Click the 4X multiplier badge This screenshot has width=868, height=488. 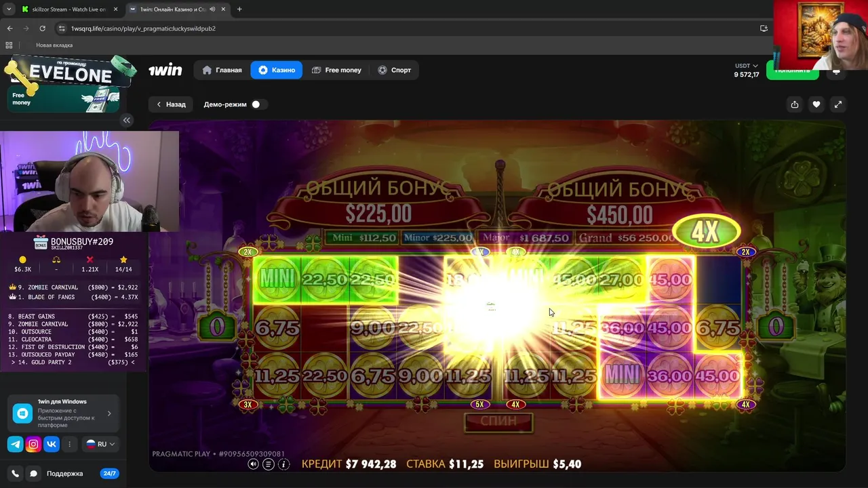click(705, 232)
